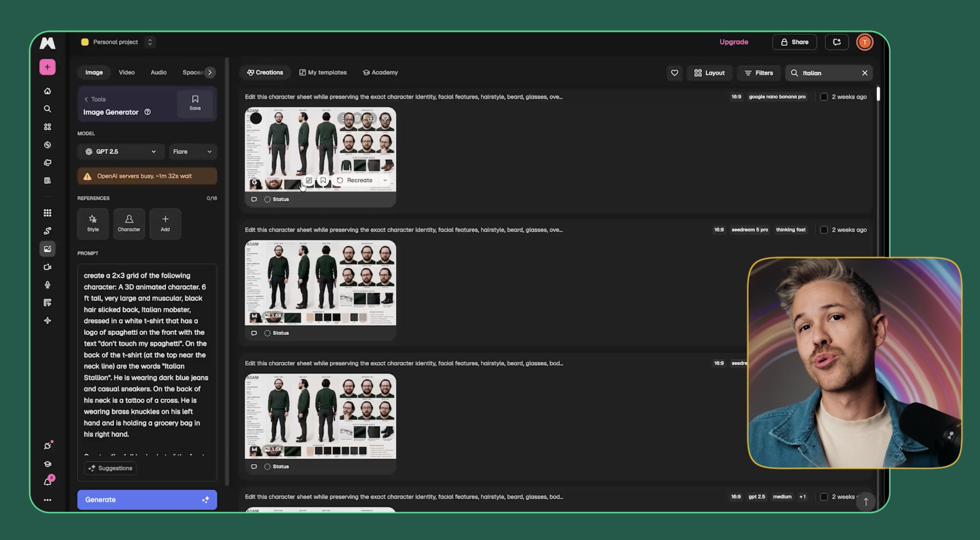Screen dimensions: 980x540
Task: Open the sidebar library books icon
Action: click(47, 181)
